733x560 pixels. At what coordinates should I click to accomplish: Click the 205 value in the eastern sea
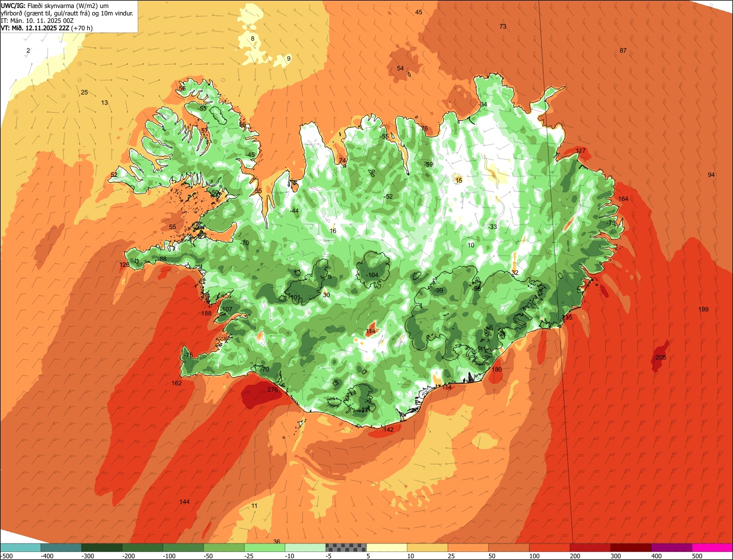661,357
